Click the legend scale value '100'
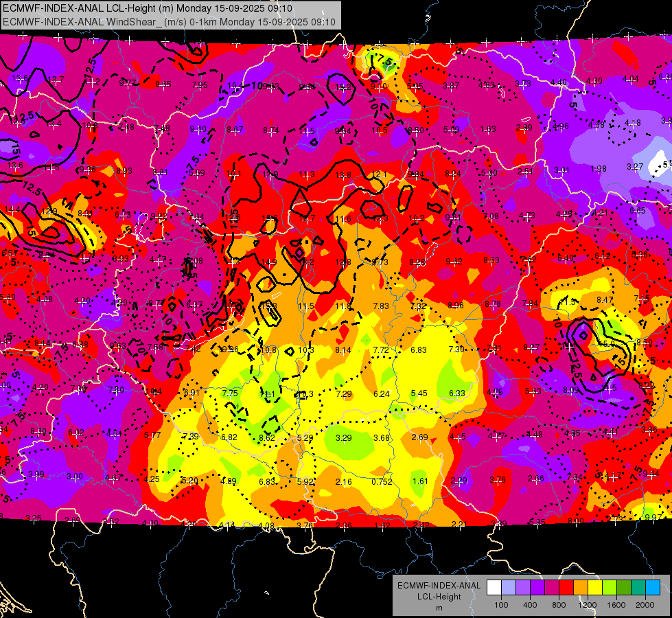The image size is (672, 618). 501,605
